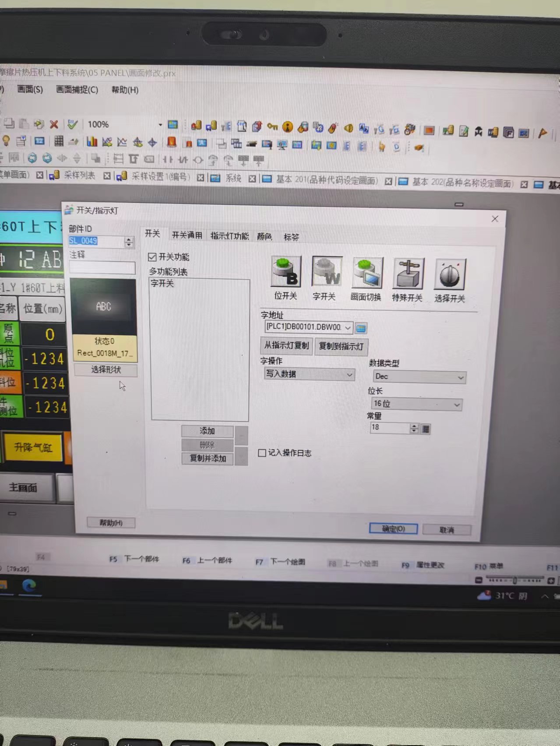The width and height of the screenshot is (560, 746).
Task: Switch to the 指示灯功能 tab
Action: tap(229, 236)
